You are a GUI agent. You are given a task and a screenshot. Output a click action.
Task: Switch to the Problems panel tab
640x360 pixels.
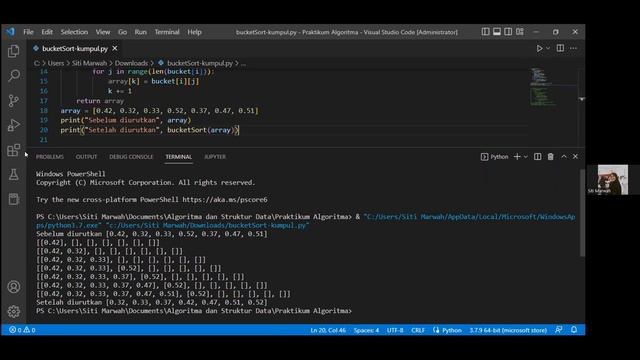point(50,157)
